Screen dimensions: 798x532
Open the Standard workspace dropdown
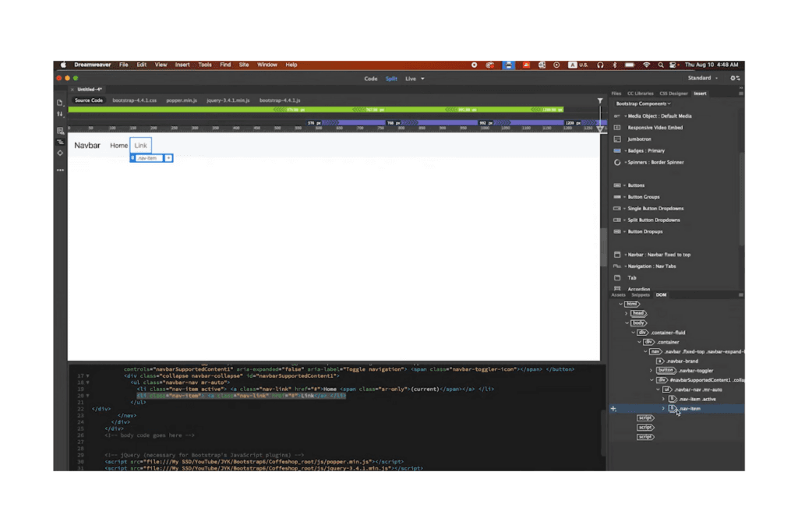[x=703, y=79]
